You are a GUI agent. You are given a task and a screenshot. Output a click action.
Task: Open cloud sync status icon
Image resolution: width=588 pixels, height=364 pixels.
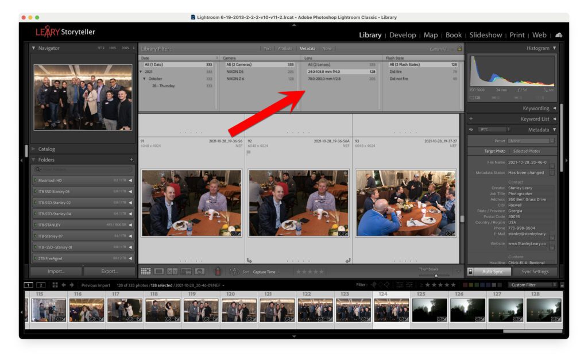coord(559,35)
